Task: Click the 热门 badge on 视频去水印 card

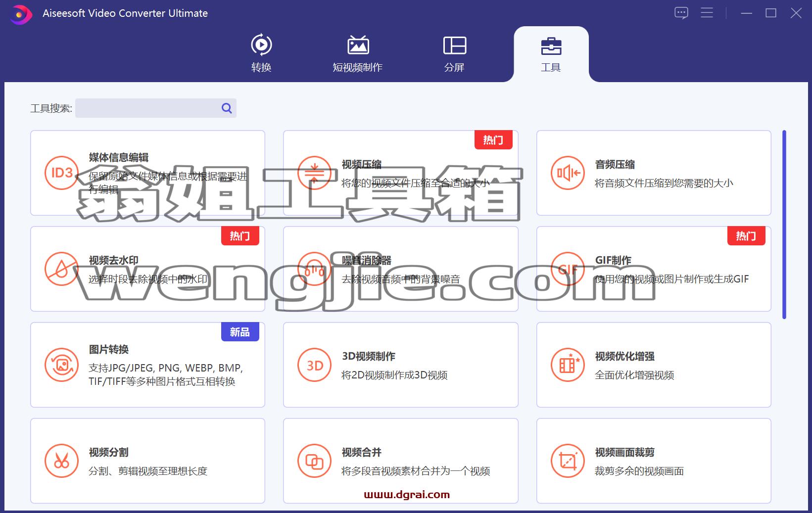Action: (240, 236)
